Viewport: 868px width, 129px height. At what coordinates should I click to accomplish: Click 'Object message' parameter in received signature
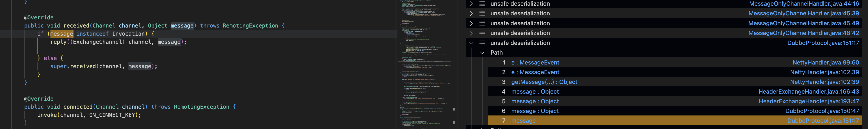click(x=171, y=26)
